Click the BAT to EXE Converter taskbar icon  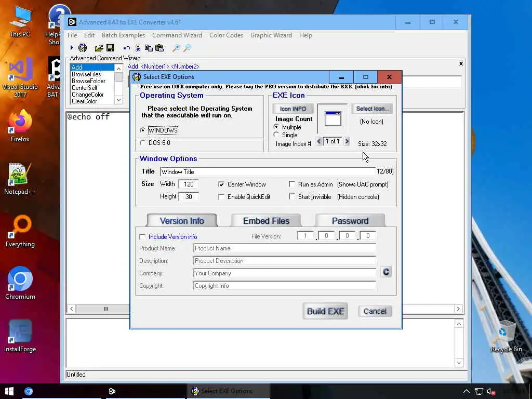(x=112, y=391)
